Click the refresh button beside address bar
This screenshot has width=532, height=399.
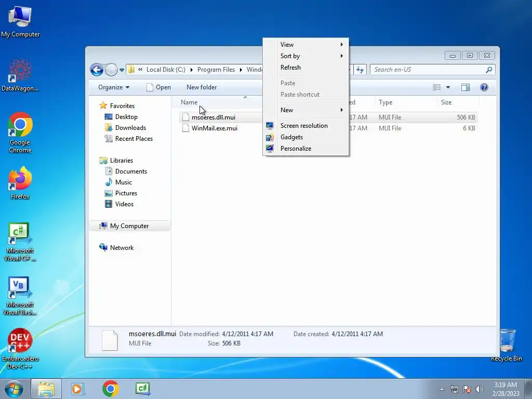pyautogui.click(x=360, y=70)
